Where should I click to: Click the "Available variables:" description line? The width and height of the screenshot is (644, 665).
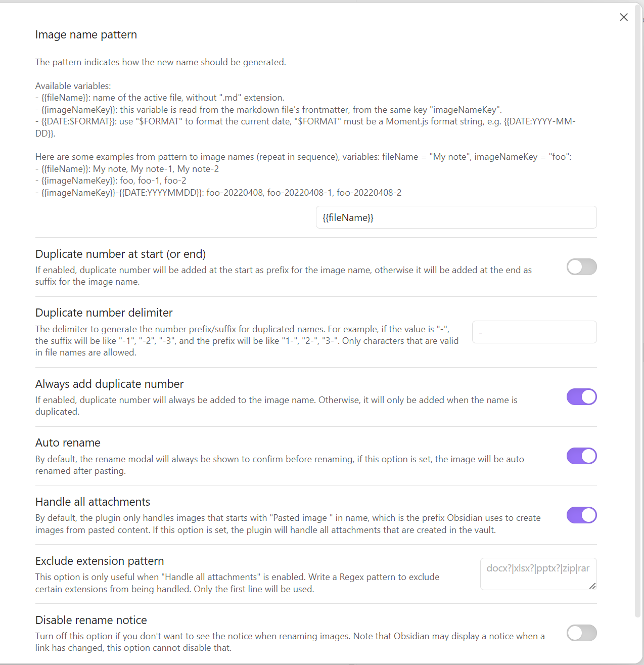pos(73,86)
